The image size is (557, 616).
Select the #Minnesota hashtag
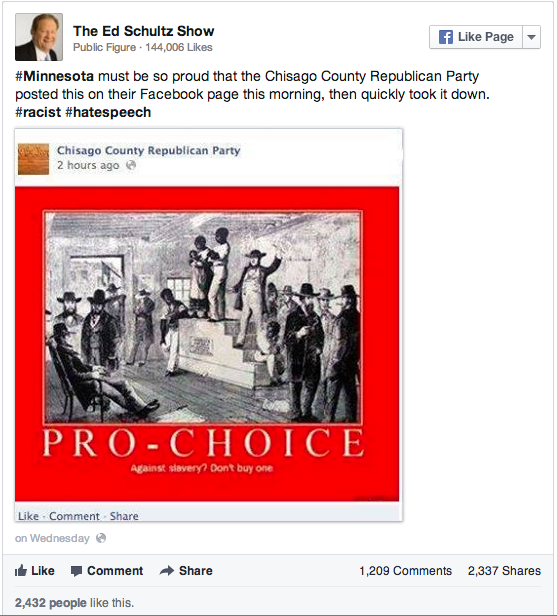(x=55, y=76)
